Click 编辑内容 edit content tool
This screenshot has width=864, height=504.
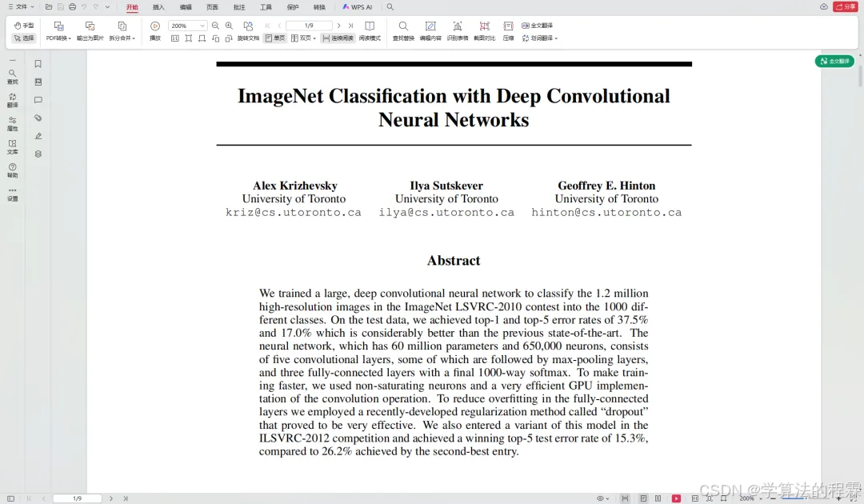pyautogui.click(x=430, y=31)
